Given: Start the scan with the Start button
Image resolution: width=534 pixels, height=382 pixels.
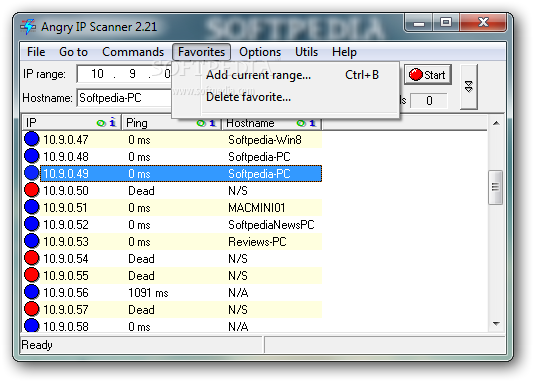Looking at the screenshot, I should [x=428, y=75].
